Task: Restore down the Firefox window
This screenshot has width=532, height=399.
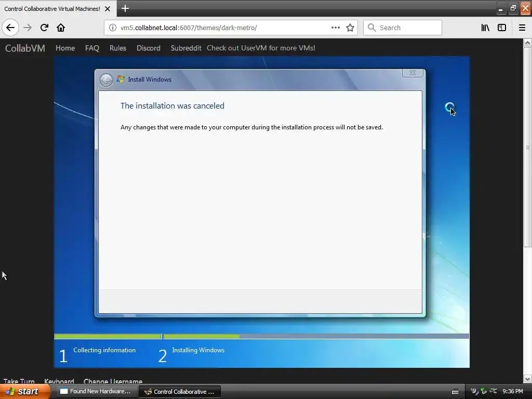Action: coord(513,8)
